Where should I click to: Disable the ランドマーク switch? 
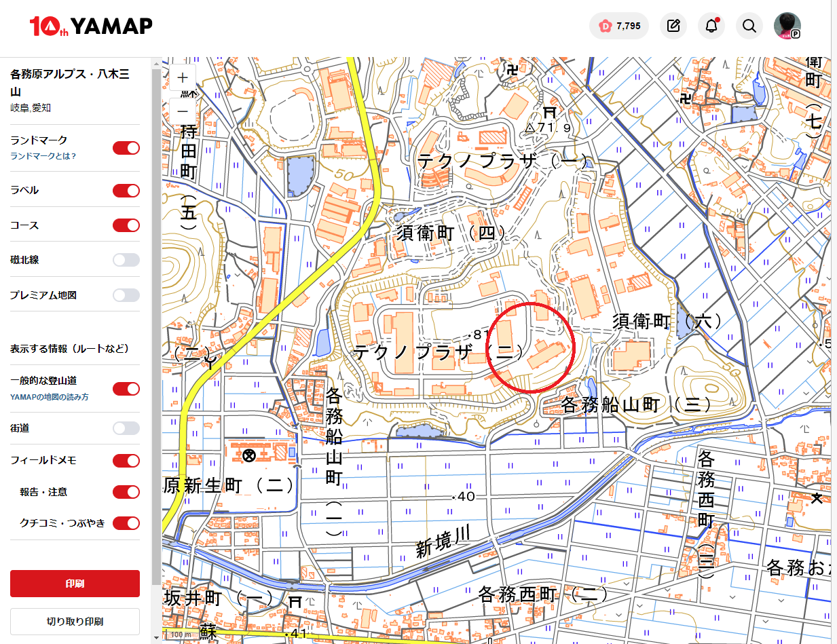(126, 147)
